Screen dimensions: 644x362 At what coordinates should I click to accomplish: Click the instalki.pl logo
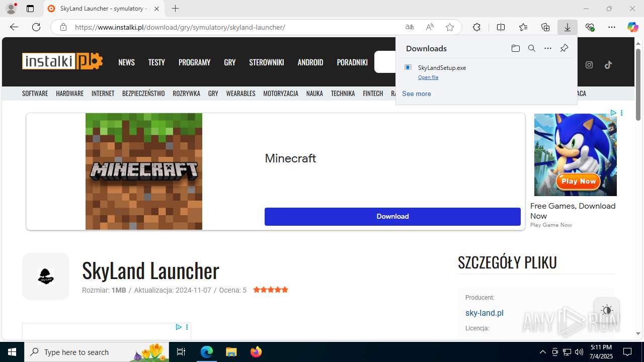point(62,61)
